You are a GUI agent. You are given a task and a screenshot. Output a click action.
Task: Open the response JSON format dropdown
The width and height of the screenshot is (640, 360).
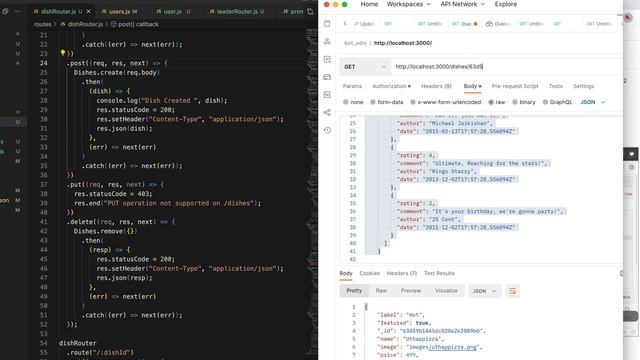(484, 291)
